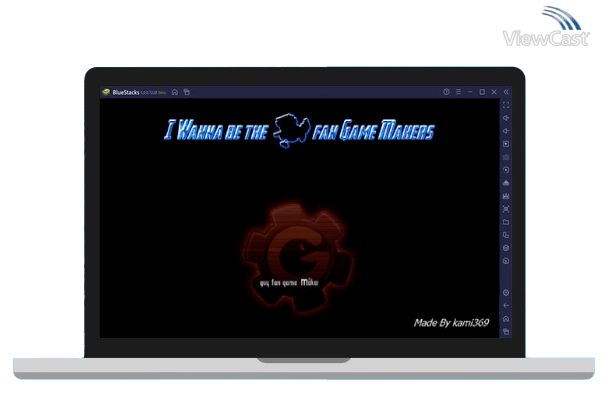Screen dimensions: 602x414
Task: Go to Android home from the sidebar
Action: coord(506,319)
